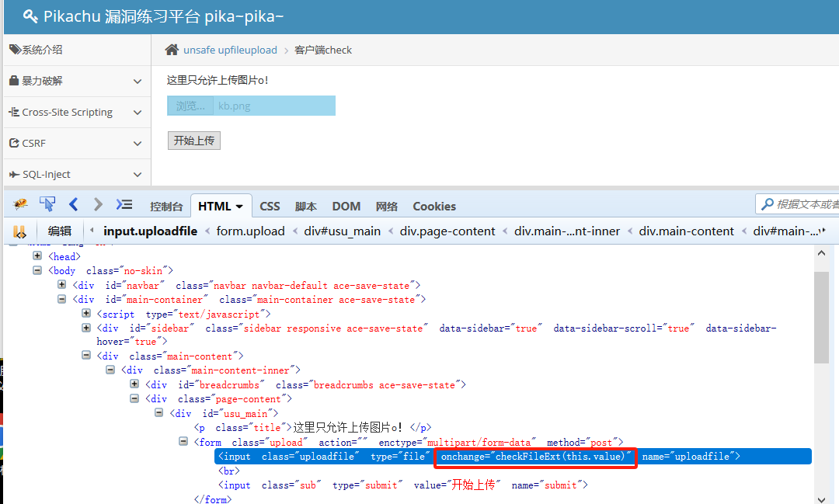Select the br tag row
Image resolution: width=839 pixels, height=504 pixels.
(x=229, y=471)
